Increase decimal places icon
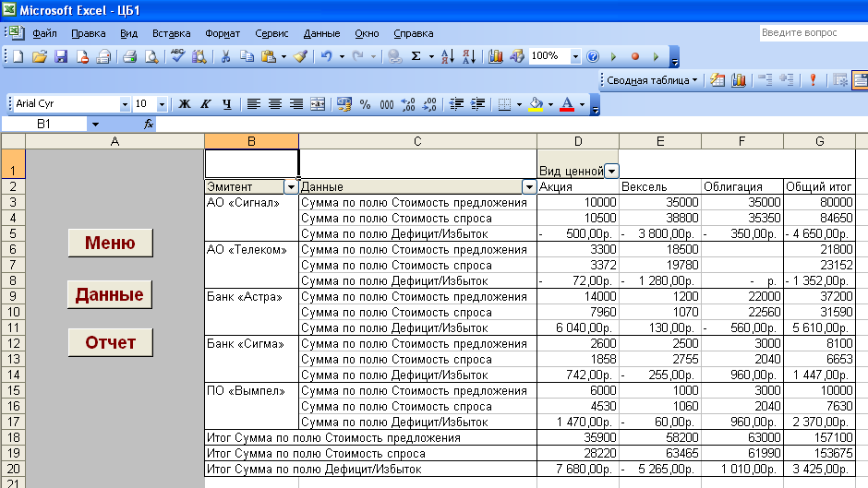Screen dimensions: 868x488 click(x=408, y=104)
